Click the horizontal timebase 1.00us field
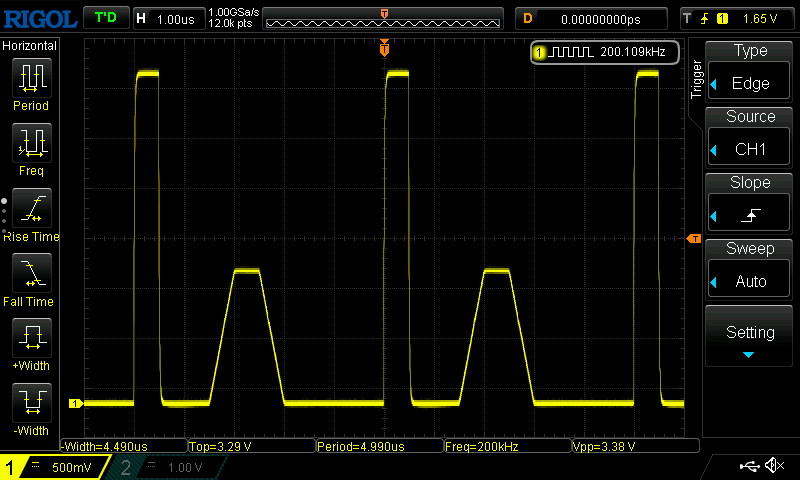This screenshot has height=480, width=800. [169, 19]
